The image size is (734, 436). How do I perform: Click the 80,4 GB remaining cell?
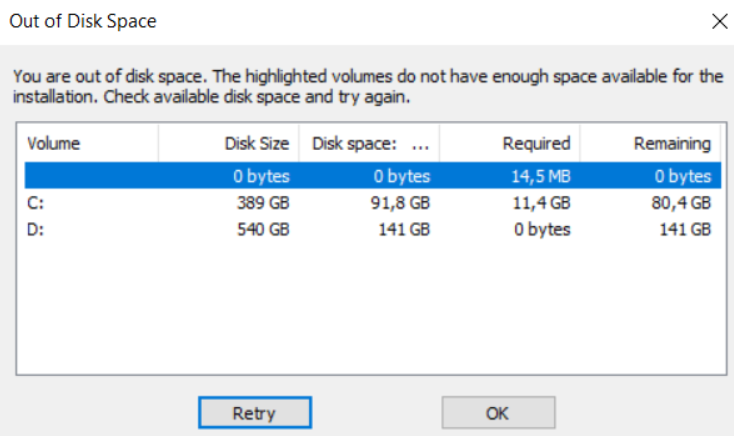click(x=681, y=203)
